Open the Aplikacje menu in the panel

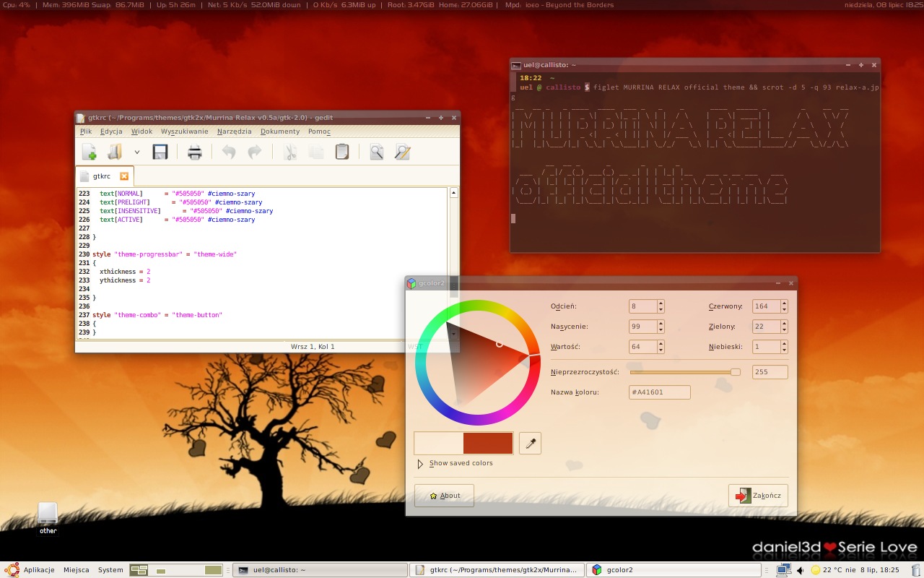pos(39,570)
